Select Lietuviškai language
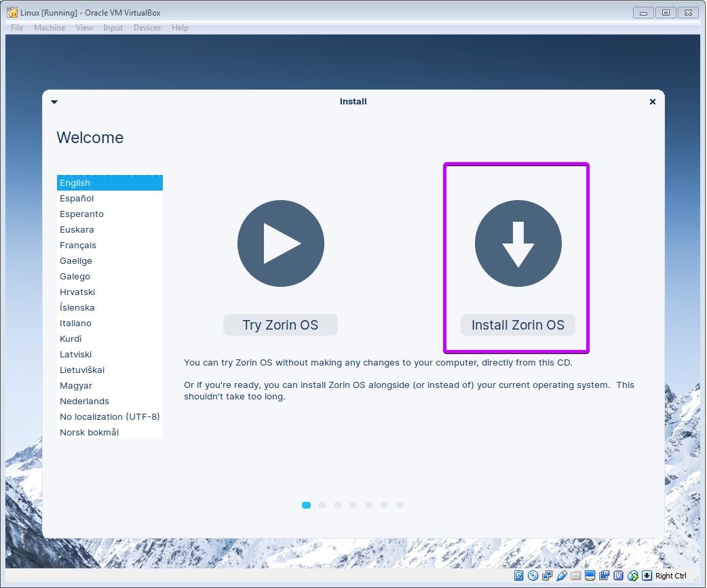Screen dimensions: 707x588 (109, 370)
